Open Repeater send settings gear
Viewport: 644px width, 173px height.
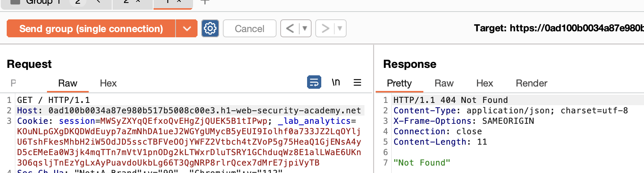pyautogui.click(x=210, y=28)
